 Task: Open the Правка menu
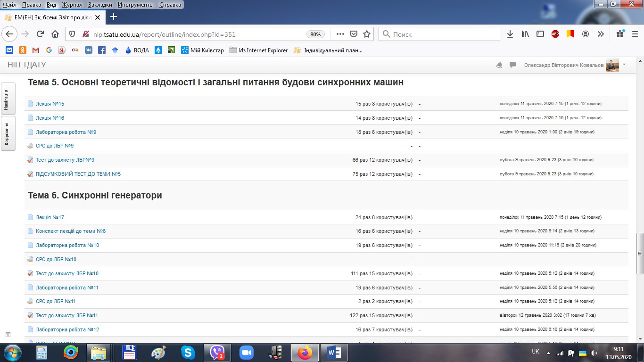pos(31,5)
